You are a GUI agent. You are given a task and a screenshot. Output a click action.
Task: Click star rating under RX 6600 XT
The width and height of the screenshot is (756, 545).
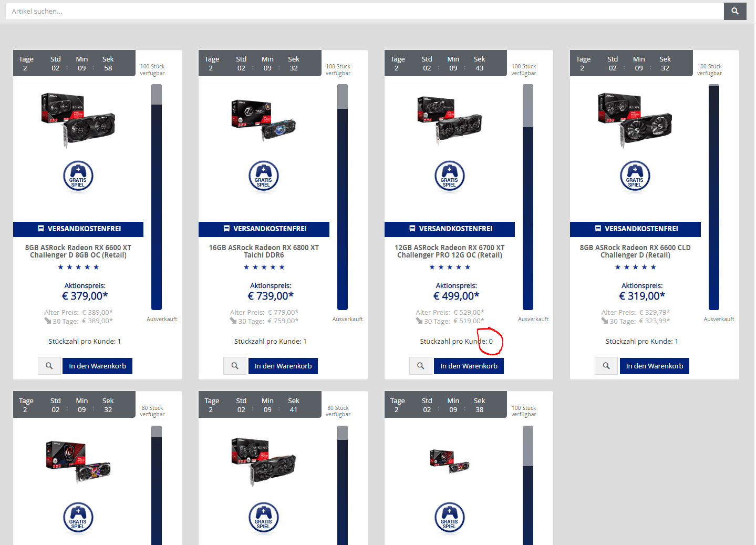click(78, 268)
